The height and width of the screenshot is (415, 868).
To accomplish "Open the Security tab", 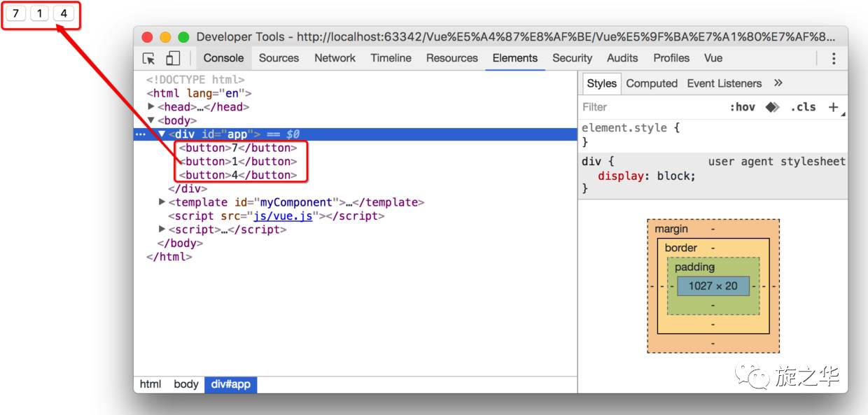I will click(572, 58).
